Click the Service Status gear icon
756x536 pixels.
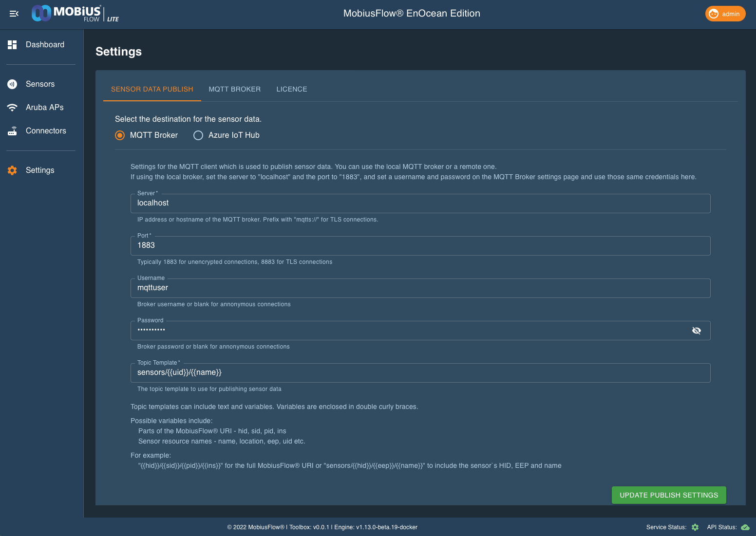(x=695, y=527)
